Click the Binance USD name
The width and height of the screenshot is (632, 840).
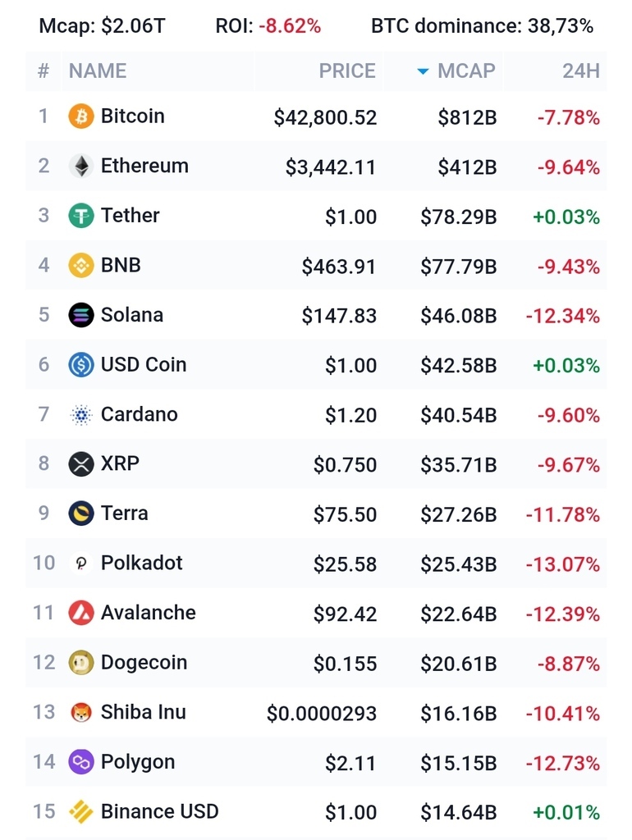pyautogui.click(x=159, y=811)
